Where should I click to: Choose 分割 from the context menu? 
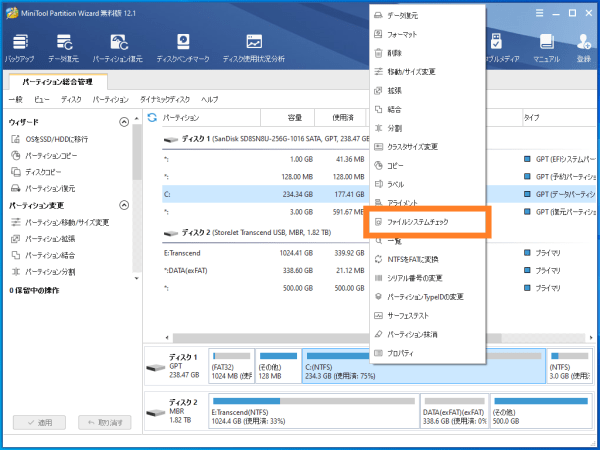pyautogui.click(x=427, y=128)
